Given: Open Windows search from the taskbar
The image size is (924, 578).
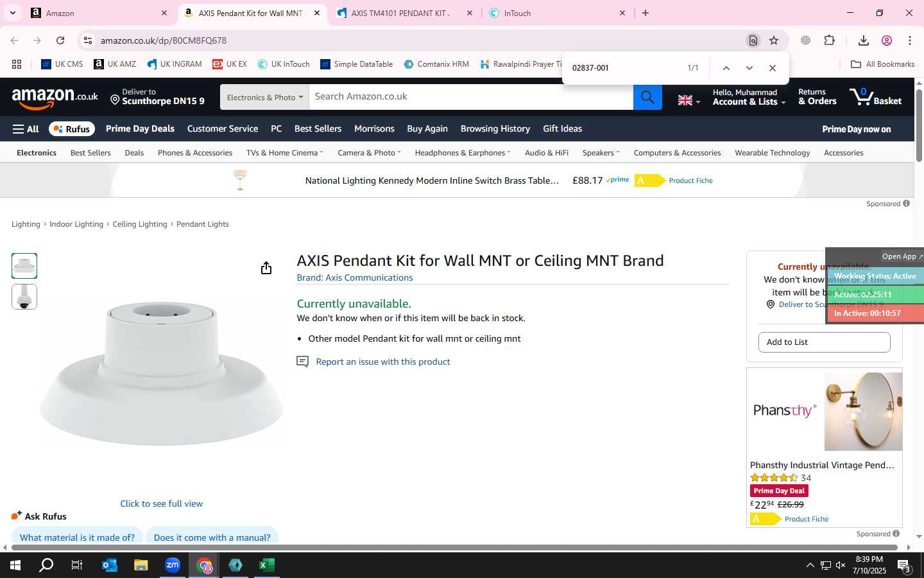Looking at the screenshot, I should pyautogui.click(x=46, y=565).
